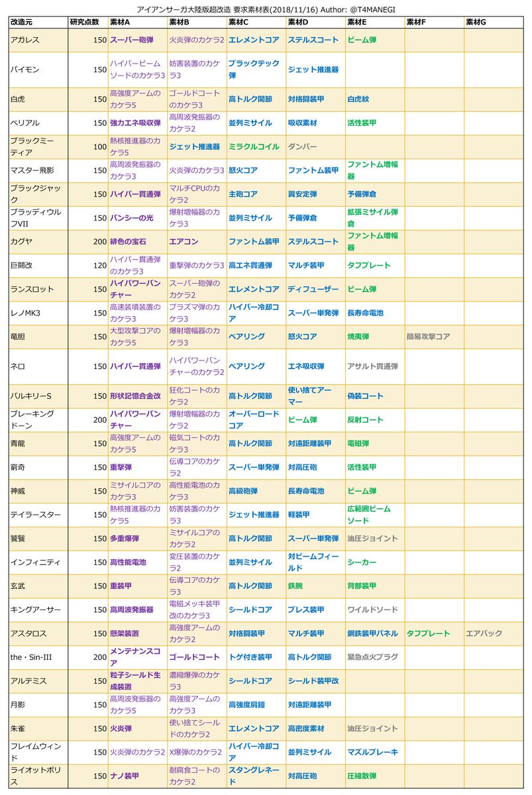Image resolution: width=532 pixels, height=795 pixels.
Task: Select the 緋色の宝石 cell in カグヤ row
Action: point(131,242)
